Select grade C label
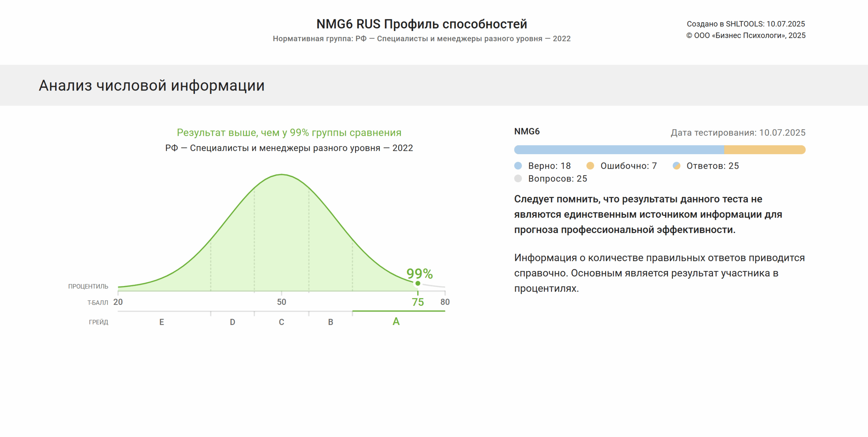 [281, 322]
